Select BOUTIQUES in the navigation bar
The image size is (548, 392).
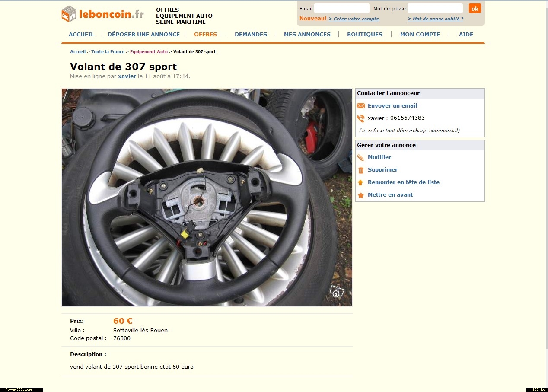pos(365,35)
